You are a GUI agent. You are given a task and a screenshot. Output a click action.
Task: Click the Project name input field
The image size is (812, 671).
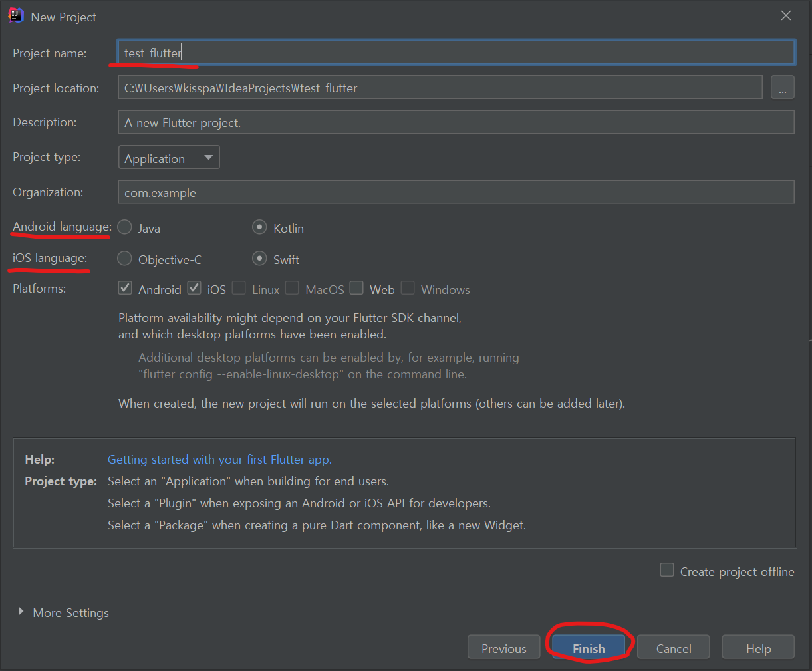(456, 53)
